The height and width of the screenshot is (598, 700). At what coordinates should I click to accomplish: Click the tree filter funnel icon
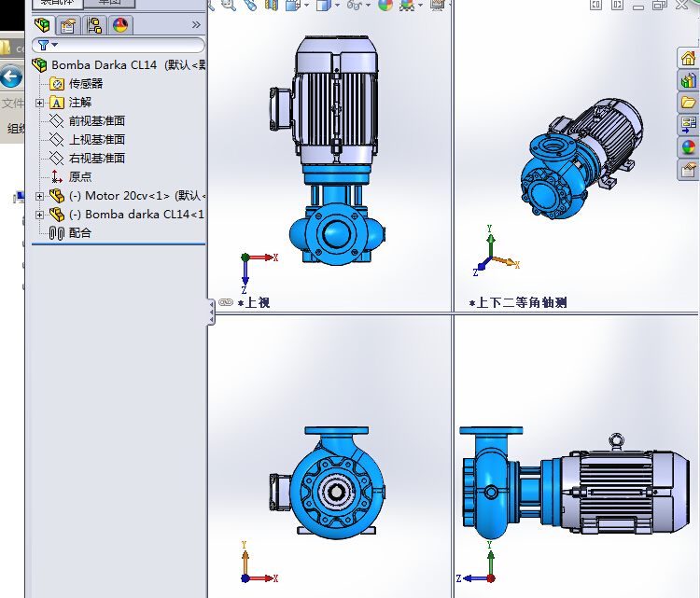[43, 45]
